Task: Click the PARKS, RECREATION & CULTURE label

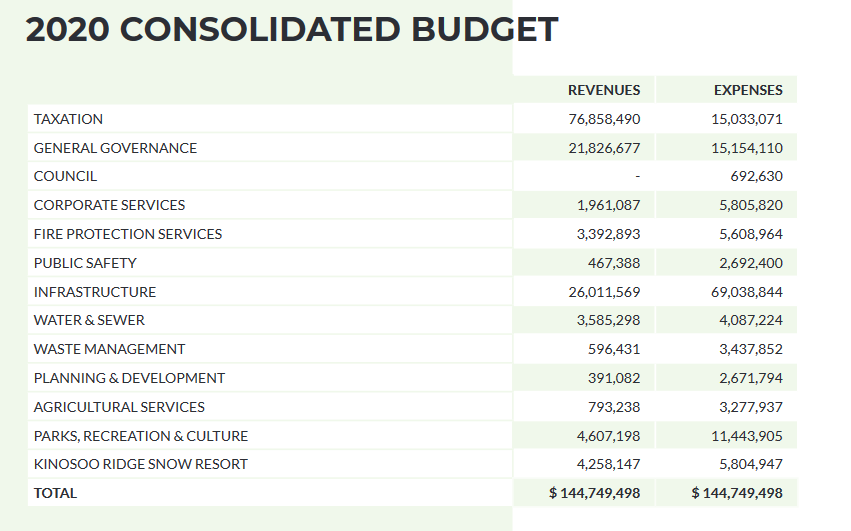Action: [x=140, y=436]
